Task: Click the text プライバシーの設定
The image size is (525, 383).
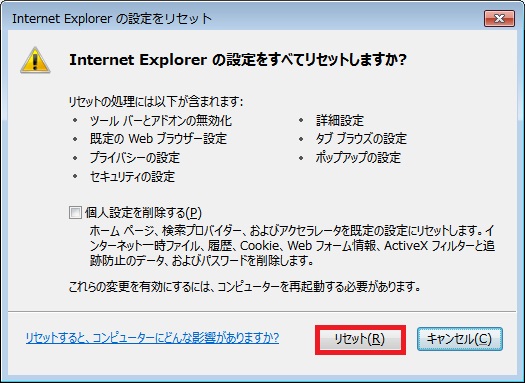Action: tap(135, 157)
